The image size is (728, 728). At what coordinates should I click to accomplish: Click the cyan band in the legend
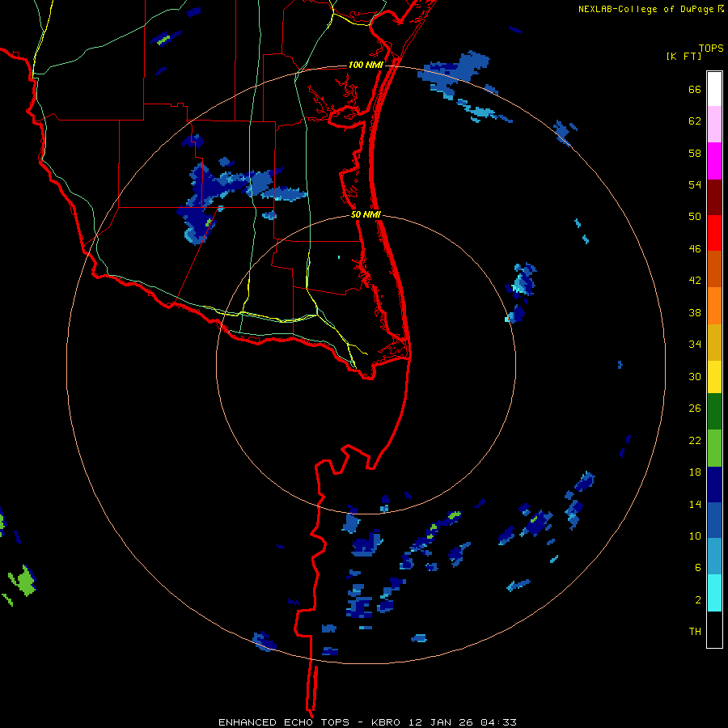(714, 593)
